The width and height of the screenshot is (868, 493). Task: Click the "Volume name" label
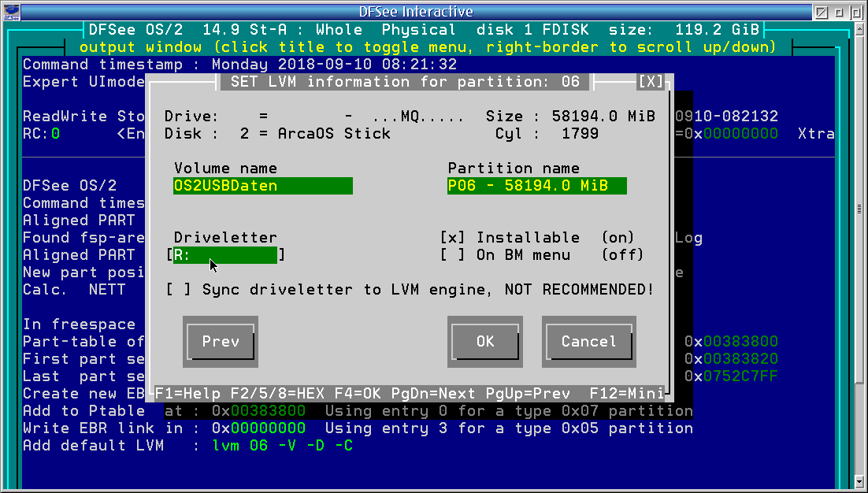coord(225,169)
